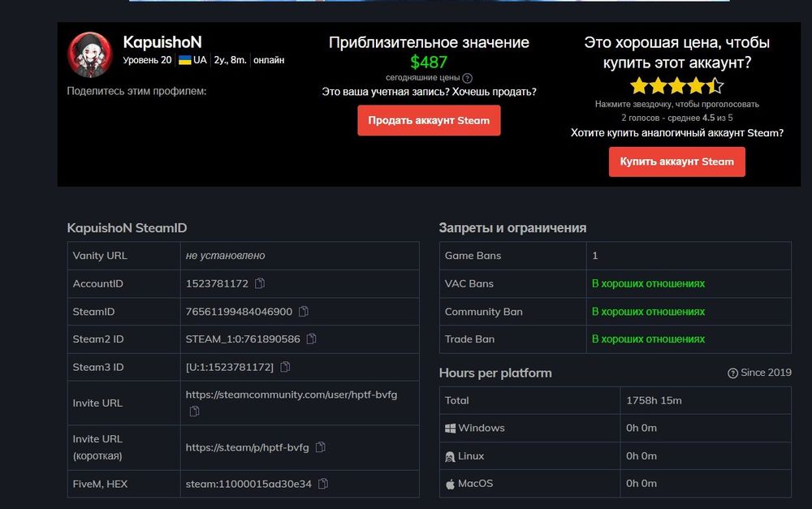The width and height of the screenshot is (812, 509).
Task: Rate the account five stars
Action: coord(715,85)
